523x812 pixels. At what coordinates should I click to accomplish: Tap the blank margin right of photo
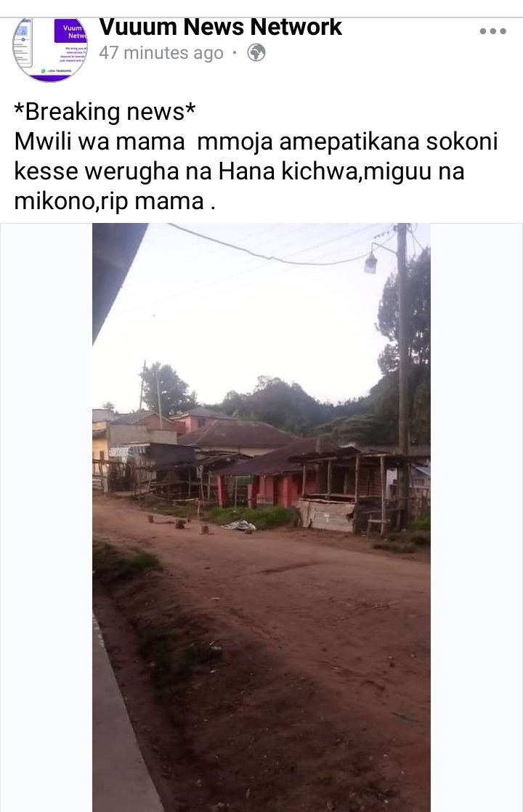pyautogui.click(x=477, y=517)
